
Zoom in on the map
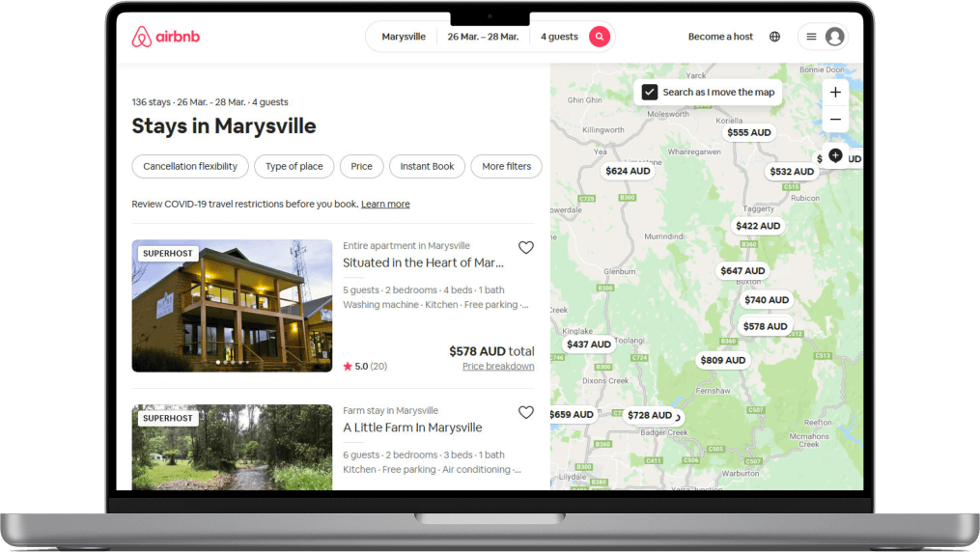click(835, 93)
